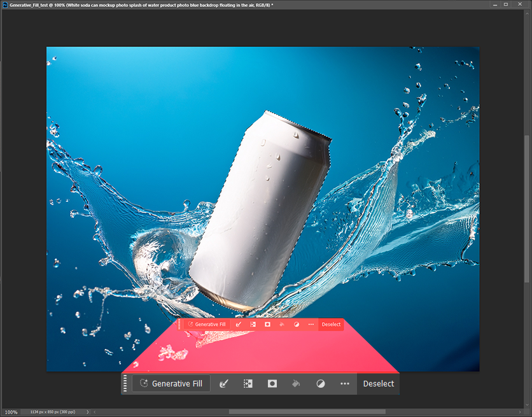Click the horizontal scrollbar's right arrow
Viewport: 532px width, 417px height.
pos(520,412)
